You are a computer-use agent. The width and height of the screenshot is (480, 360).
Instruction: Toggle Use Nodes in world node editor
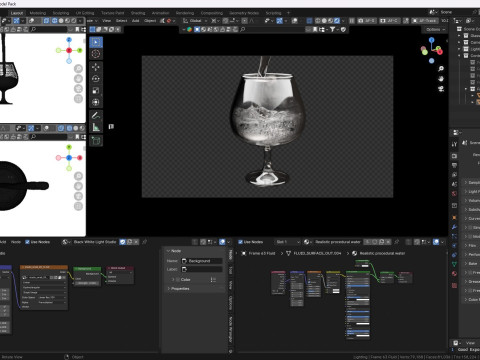click(x=28, y=242)
